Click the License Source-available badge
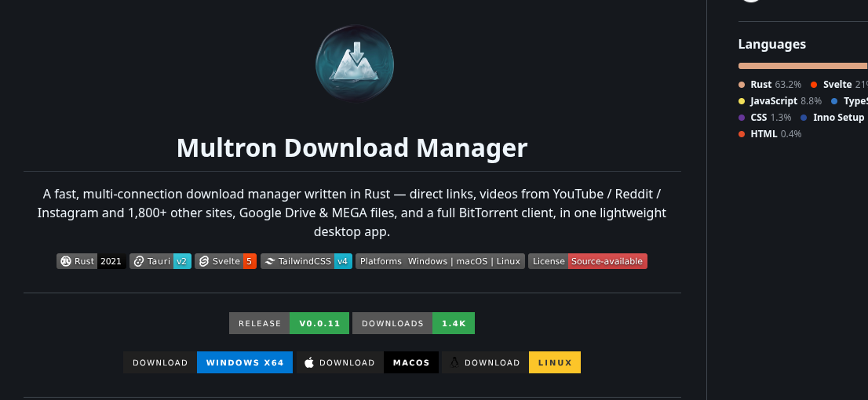The height and width of the screenshot is (400, 868). [x=587, y=261]
